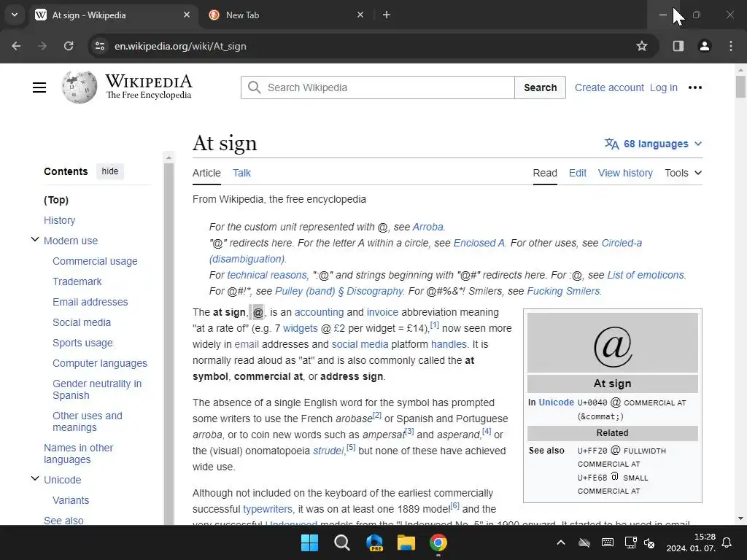The image size is (747, 560).
Task: Jump to Social media in contents
Action: [x=82, y=322]
